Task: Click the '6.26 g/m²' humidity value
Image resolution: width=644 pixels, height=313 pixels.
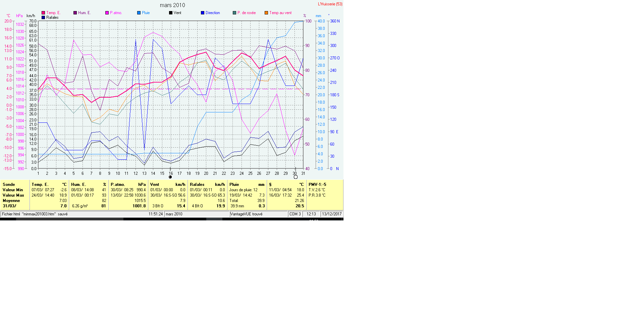Action: [80, 206]
